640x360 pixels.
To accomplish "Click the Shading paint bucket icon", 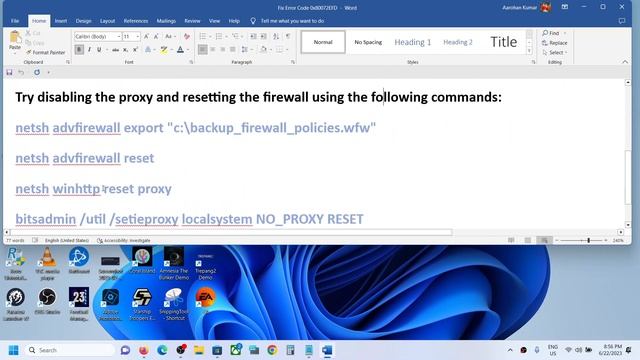I will point(263,50).
